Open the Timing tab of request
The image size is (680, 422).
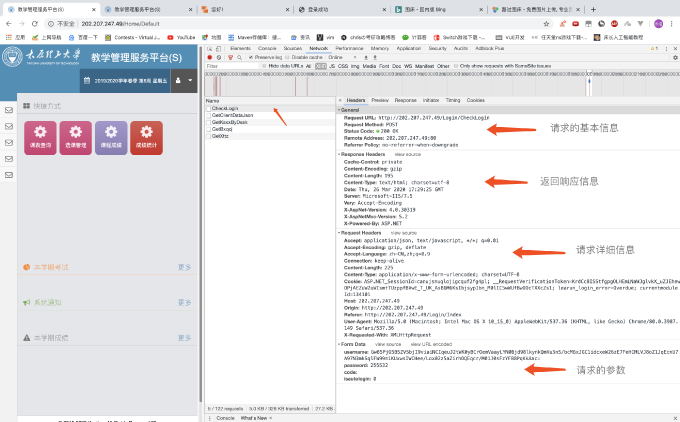[x=453, y=100]
